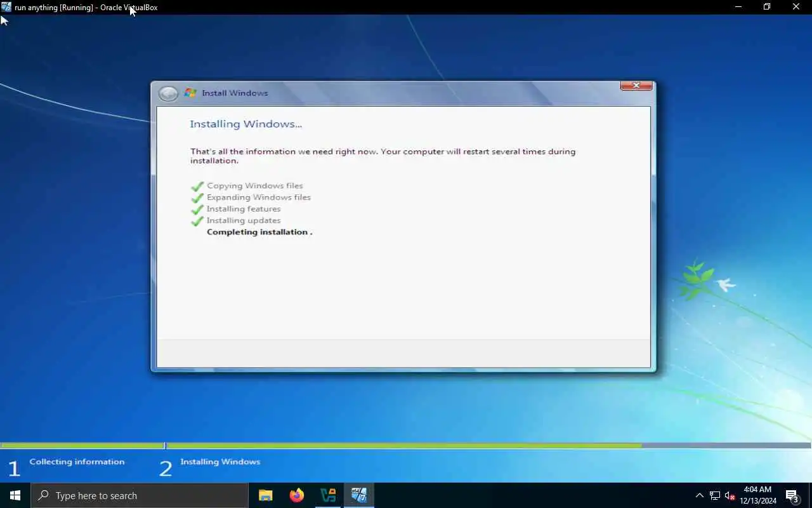Viewport: 812px width, 508px height.
Task: Click the "Completing installation" step
Action: 259,232
